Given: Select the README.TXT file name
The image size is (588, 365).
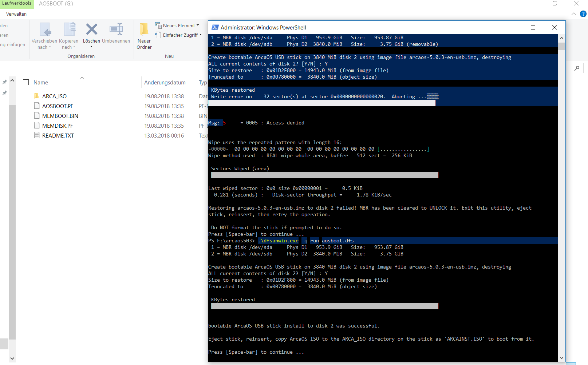Looking at the screenshot, I should point(58,135).
